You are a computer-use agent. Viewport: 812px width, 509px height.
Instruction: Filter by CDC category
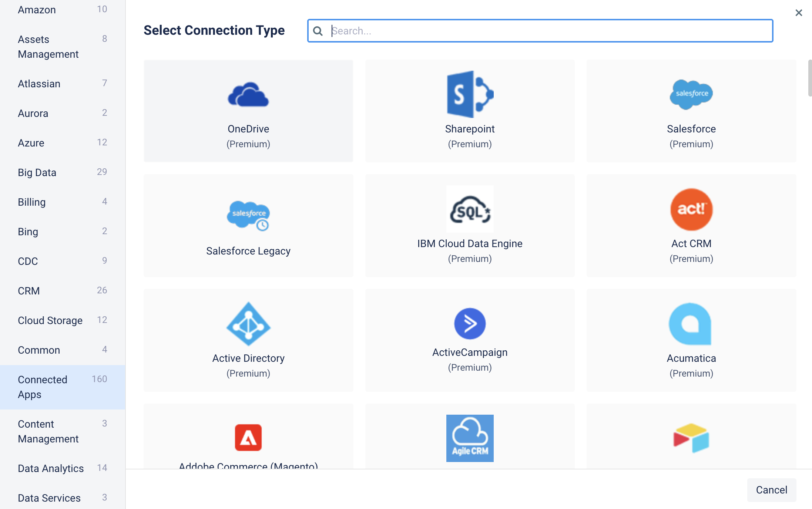(63, 261)
